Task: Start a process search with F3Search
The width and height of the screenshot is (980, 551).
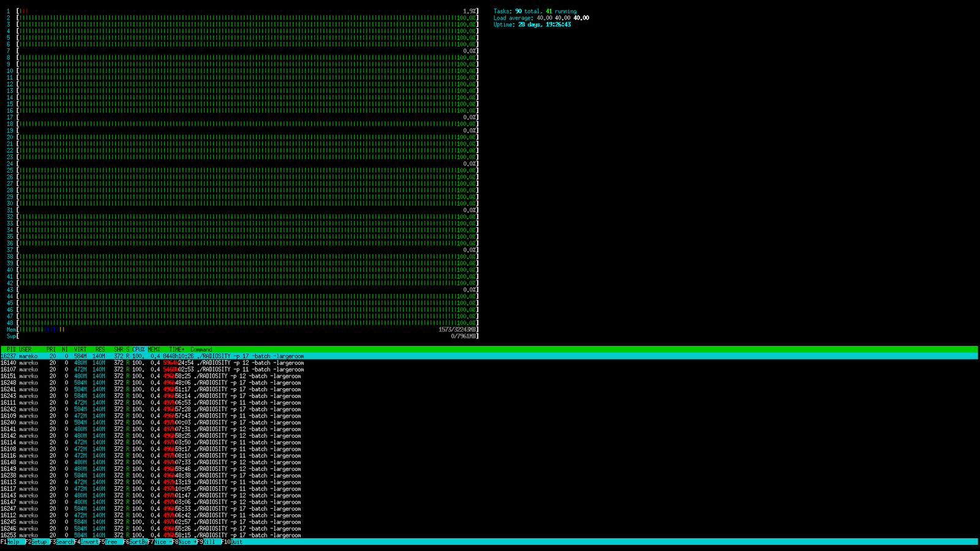Action: (x=61, y=542)
